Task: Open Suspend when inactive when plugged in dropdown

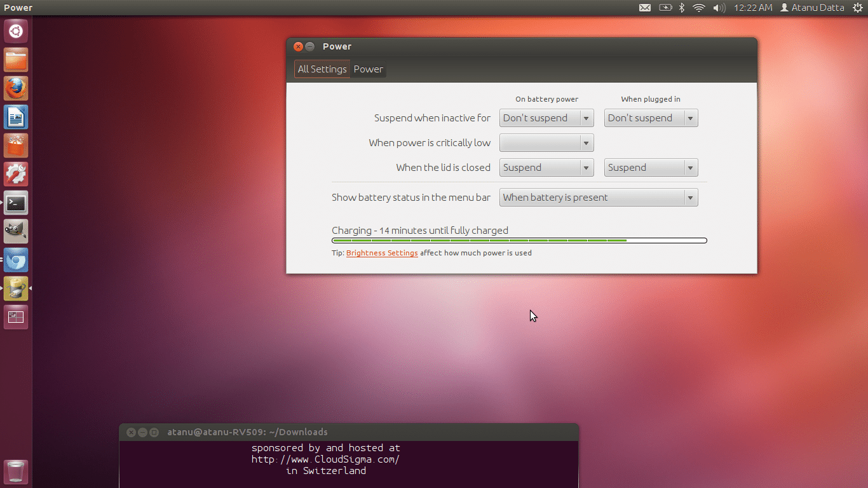Action: (x=651, y=118)
